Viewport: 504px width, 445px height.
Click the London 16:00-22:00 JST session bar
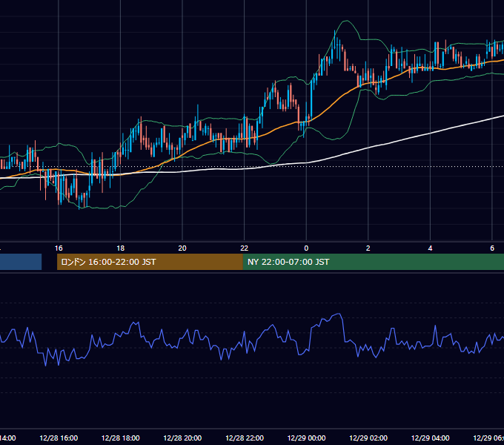[150, 262]
